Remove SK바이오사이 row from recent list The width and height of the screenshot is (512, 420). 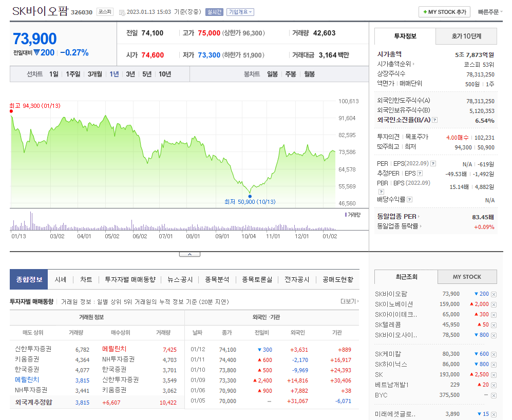pyautogui.click(x=494, y=335)
